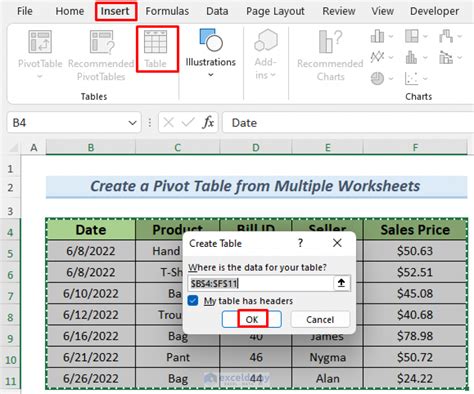
Task: Select cell with $50.63
Action: (415, 251)
